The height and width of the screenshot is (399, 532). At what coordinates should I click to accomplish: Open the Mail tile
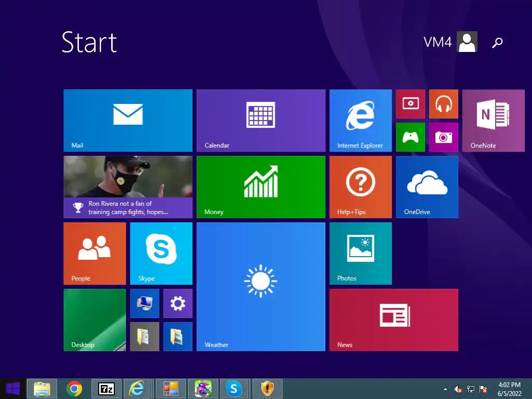128,121
